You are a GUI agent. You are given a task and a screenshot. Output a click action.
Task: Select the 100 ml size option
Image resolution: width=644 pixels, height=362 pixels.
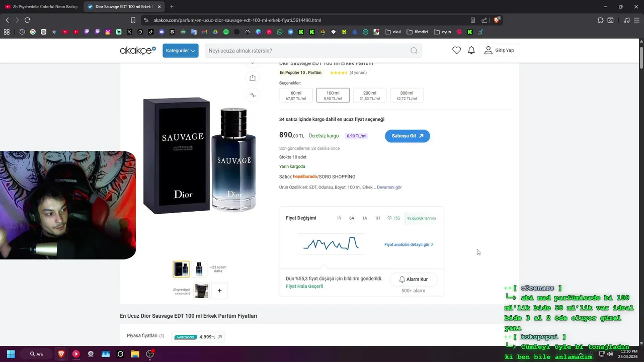[x=333, y=95]
